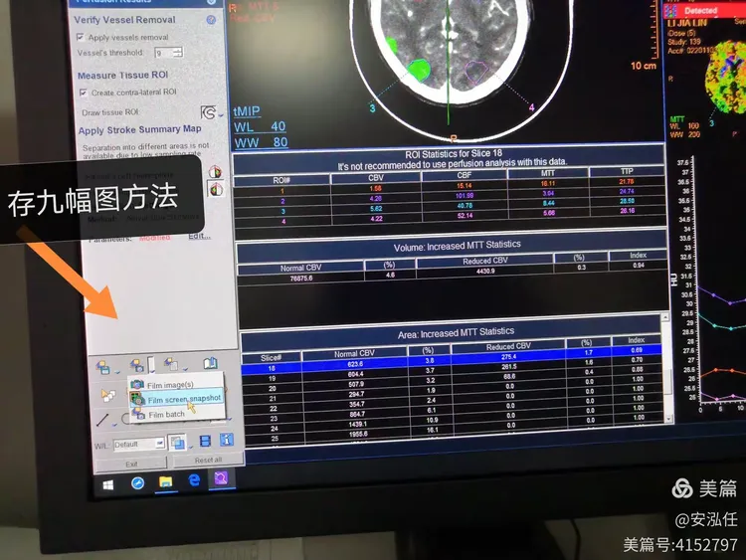Expand the layout dropdown arrow
The height and width of the screenshot is (560, 746).
[191, 447]
